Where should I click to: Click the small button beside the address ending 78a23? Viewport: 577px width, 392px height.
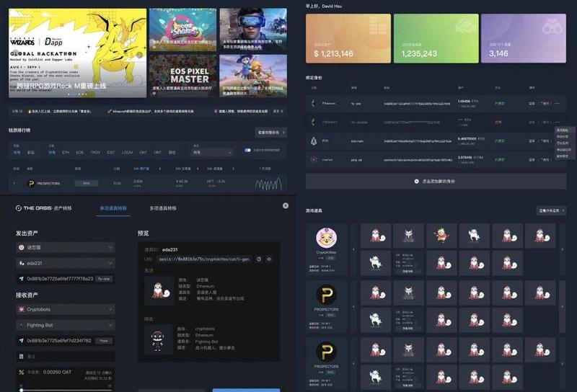click(x=104, y=279)
